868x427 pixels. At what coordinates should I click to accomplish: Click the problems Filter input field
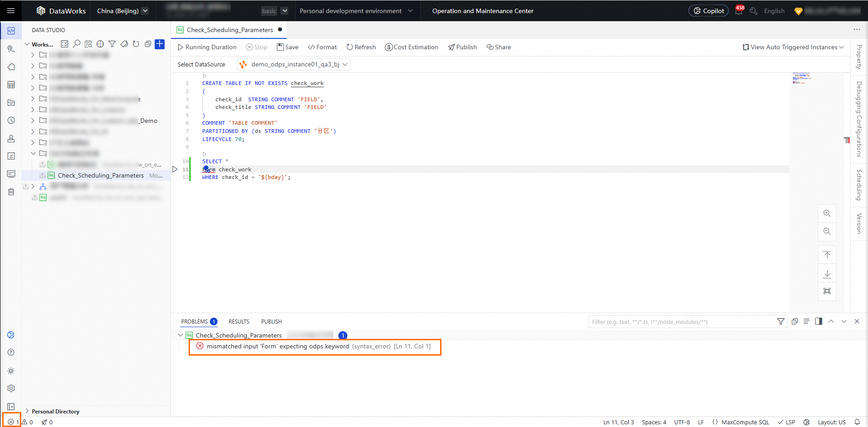(682, 322)
